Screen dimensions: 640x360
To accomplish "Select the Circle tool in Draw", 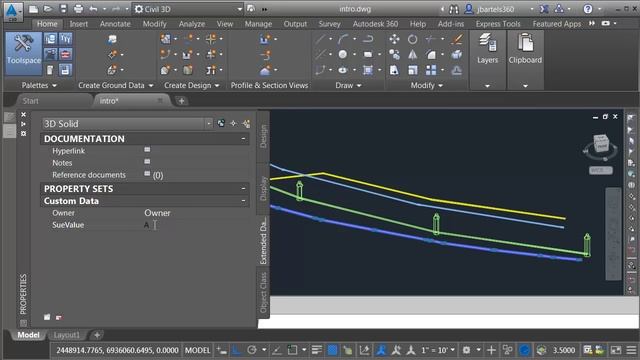I will click(x=343, y=54).
